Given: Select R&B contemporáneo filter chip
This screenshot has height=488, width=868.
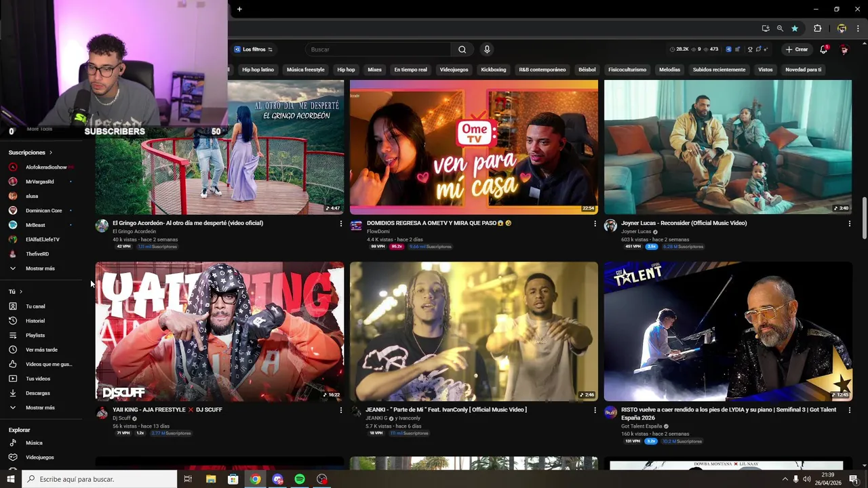Looking at the screenshot, I should (x=542, y=70).
